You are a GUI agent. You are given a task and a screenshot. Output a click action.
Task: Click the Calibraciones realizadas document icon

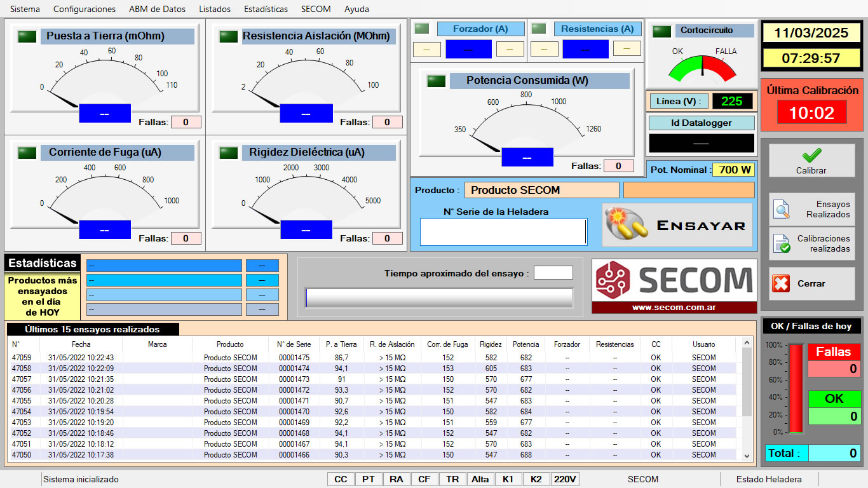coord(781,243)
